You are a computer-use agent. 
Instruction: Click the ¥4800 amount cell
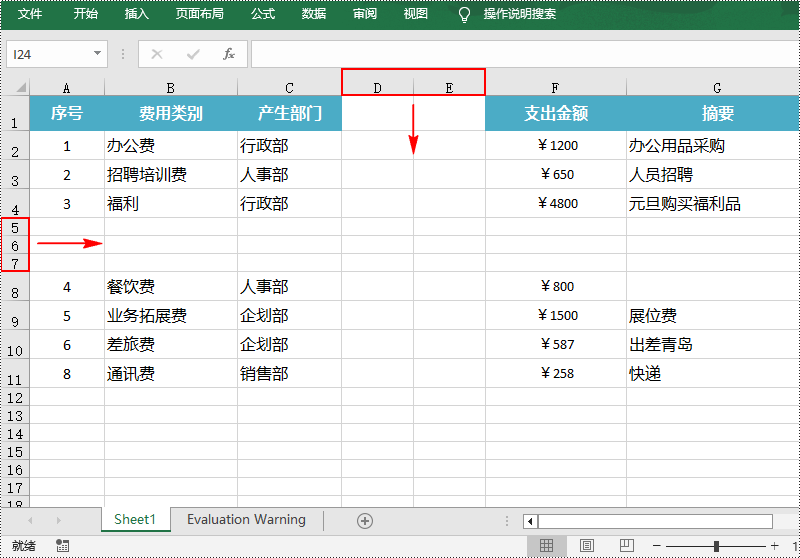[556, 204]
